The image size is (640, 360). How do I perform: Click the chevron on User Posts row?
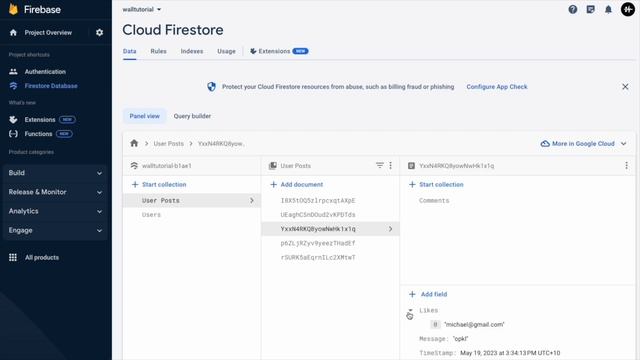[252, 200]
